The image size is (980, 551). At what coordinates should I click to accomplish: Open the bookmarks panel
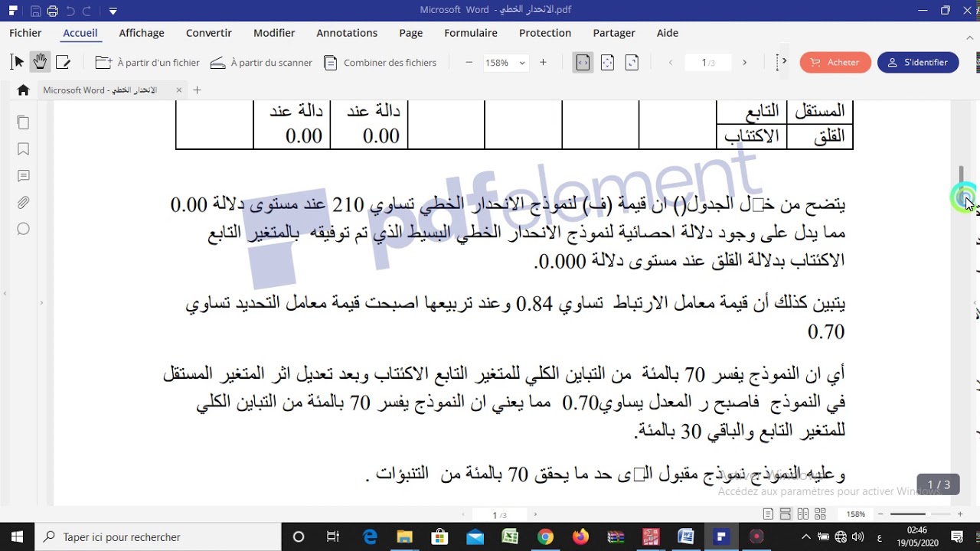pos(23,149)
